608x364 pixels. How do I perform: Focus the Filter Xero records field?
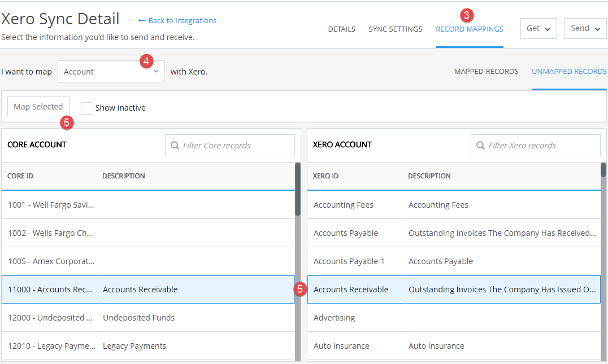click(x=536, y=145)
